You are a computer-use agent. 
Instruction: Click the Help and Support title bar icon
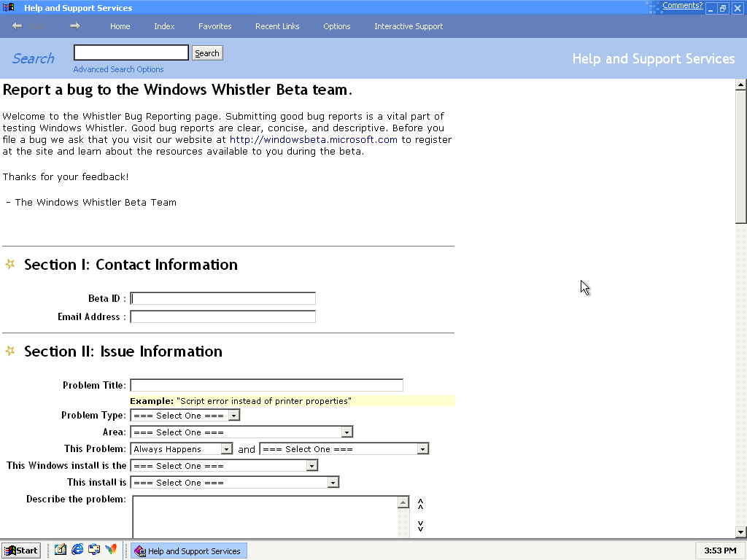pyautogui.click(x=9, y=7)
